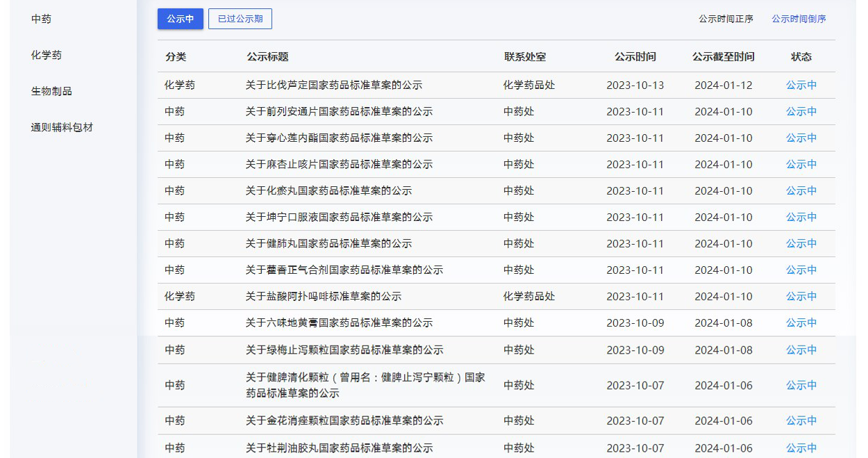
Task: Open the 化学药 sidebar category
Action: point(46,55)
